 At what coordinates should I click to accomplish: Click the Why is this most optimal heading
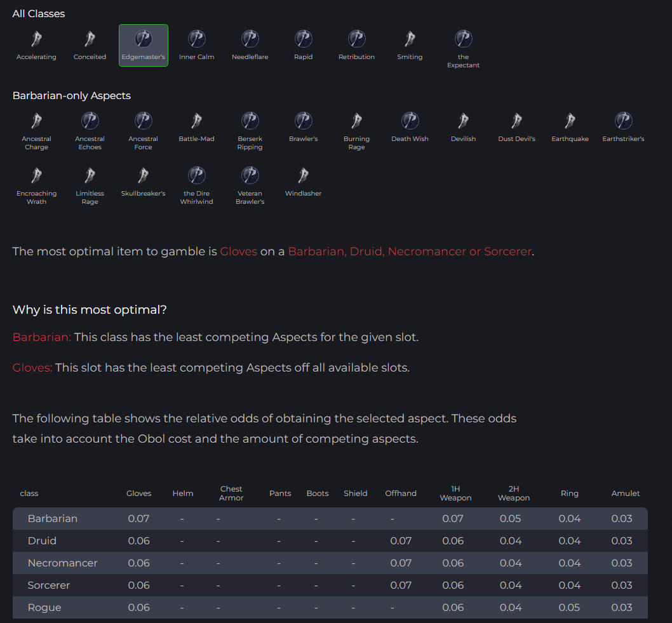[x=90, y=310]
